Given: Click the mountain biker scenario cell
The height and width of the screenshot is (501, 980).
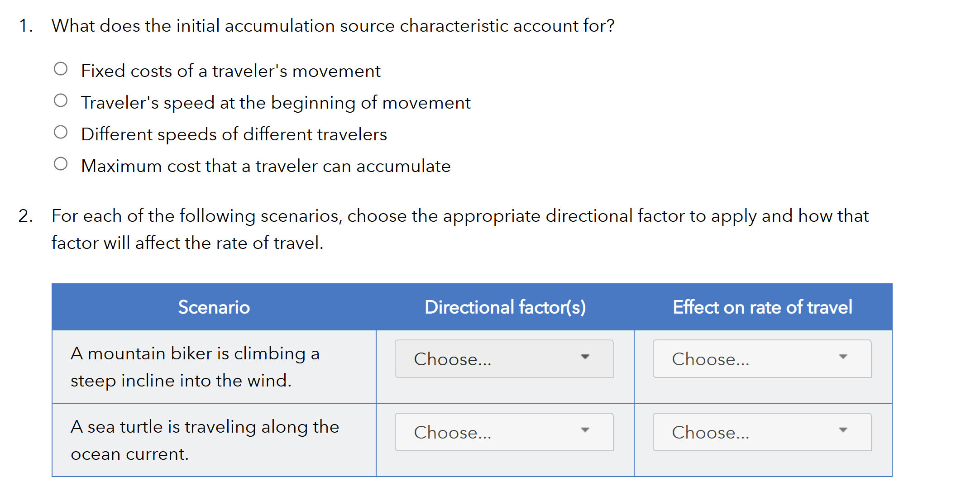Looking at the screenshot, I should (x=196, y=367).
